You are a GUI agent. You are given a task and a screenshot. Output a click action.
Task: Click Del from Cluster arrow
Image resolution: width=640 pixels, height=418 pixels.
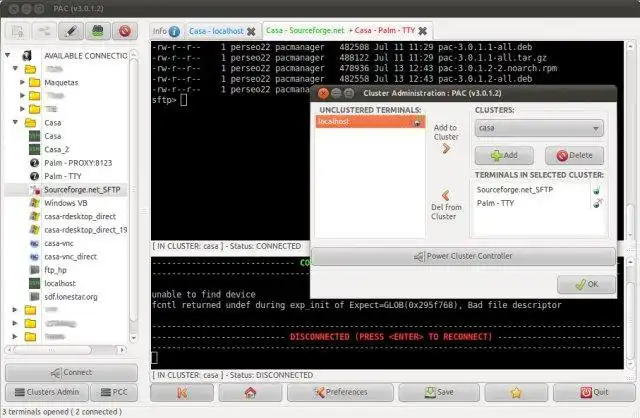click(x=446, y=195)
